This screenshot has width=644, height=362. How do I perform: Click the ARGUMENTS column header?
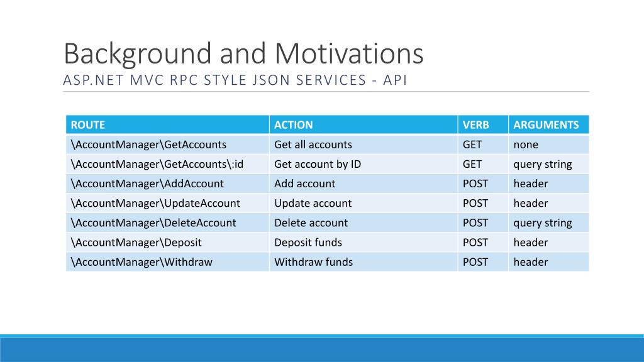point(548,125)
